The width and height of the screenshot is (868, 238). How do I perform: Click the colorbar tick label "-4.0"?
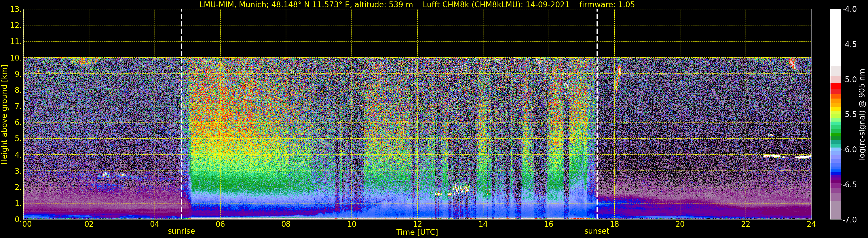tap(849, 10)
